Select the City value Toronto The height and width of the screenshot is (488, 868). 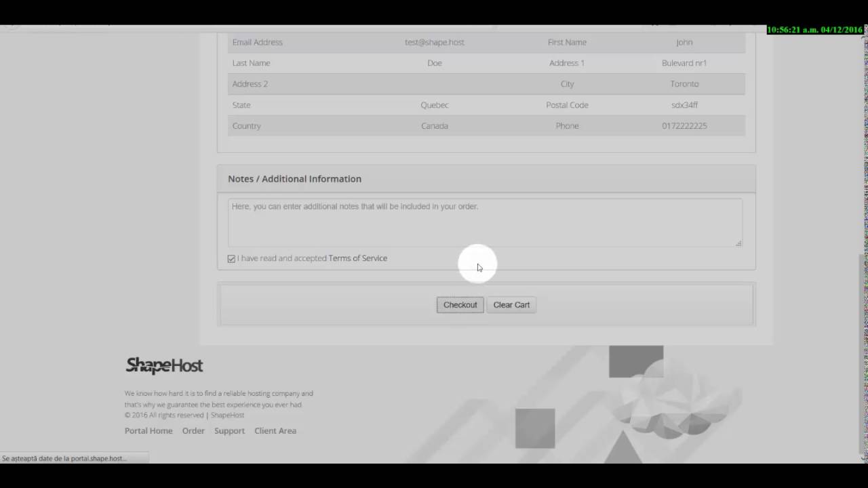click(684, 84)
